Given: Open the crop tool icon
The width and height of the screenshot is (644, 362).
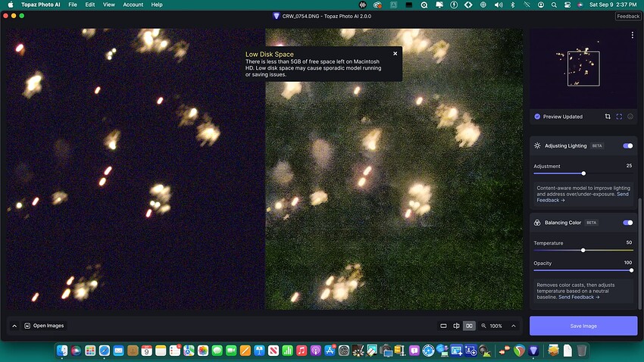Looking at the screenshot, I should pos(608,117).
